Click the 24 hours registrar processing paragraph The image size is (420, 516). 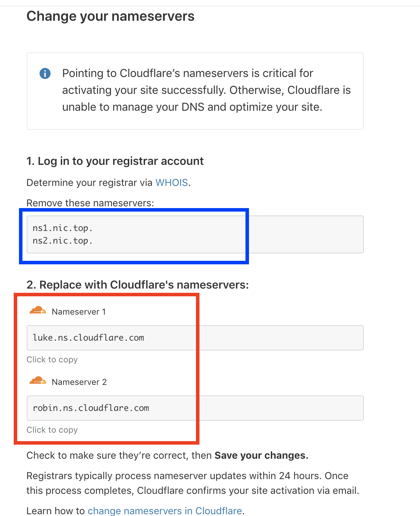193,483
